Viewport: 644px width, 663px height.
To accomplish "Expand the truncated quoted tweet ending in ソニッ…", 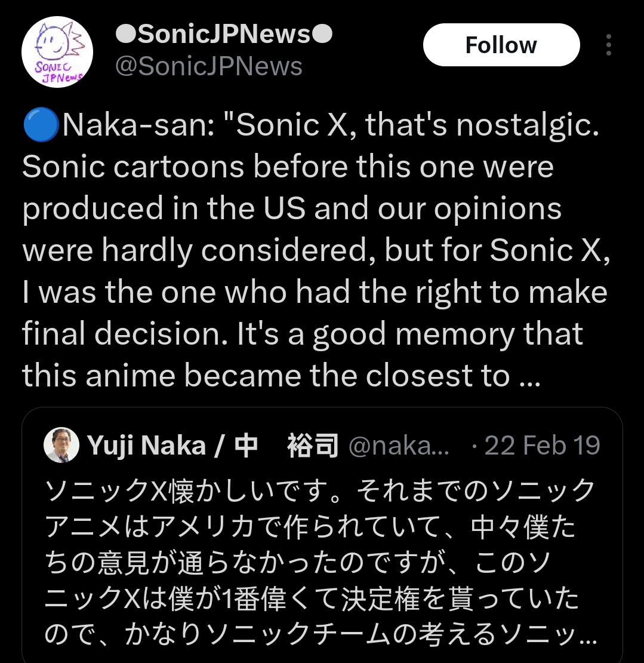I will tap(588, 635).
